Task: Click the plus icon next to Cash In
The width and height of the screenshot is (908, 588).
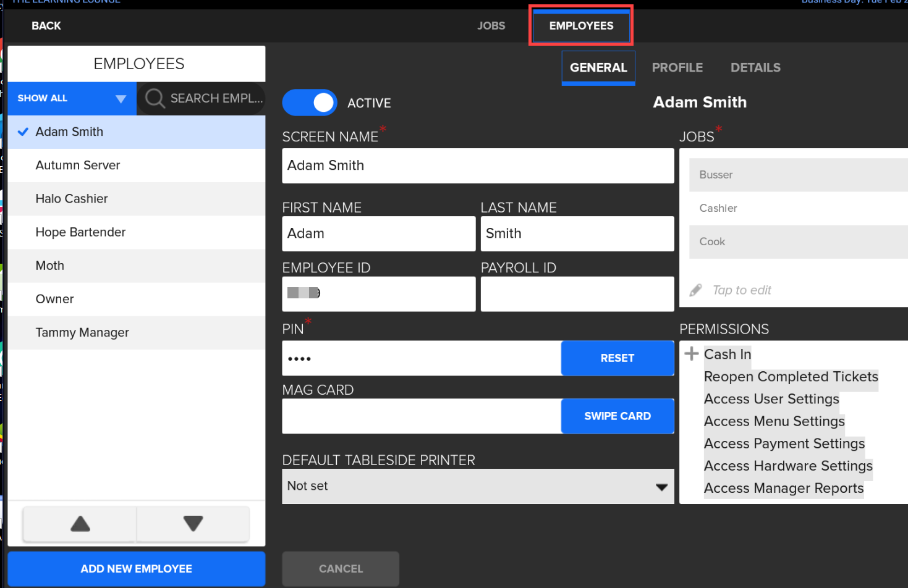Action: click(x=692, y=353)
